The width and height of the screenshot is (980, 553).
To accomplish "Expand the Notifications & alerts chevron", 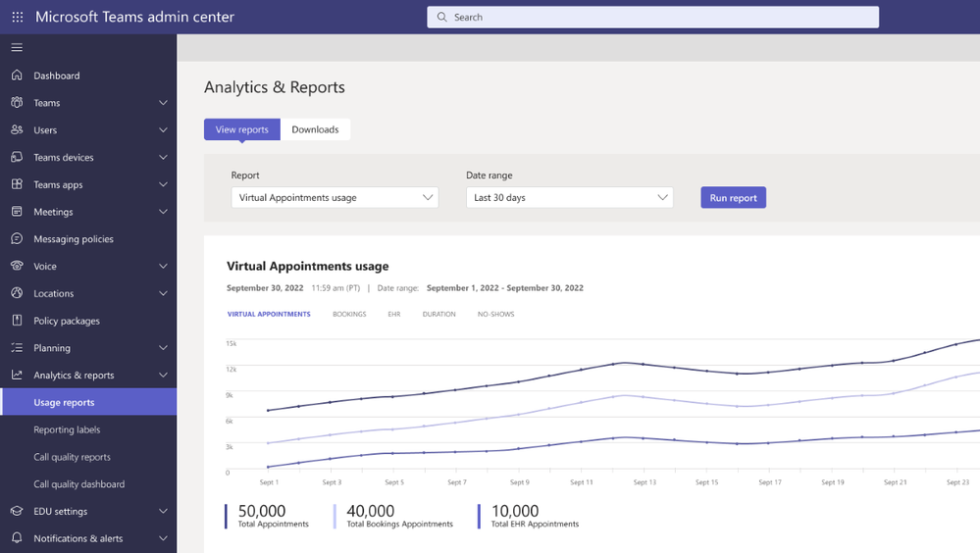I will click(163, 538).
